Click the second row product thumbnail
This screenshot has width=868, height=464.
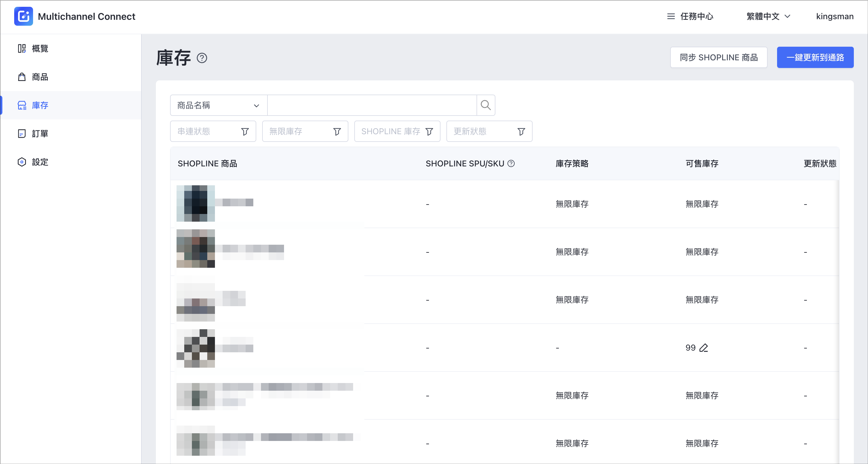196,249
